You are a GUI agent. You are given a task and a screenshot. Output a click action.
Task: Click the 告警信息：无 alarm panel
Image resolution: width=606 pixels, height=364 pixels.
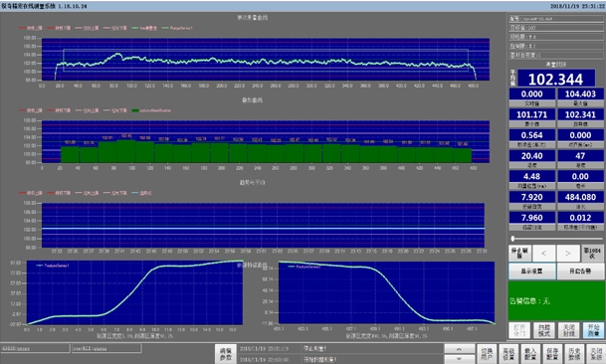coord(556,300)
